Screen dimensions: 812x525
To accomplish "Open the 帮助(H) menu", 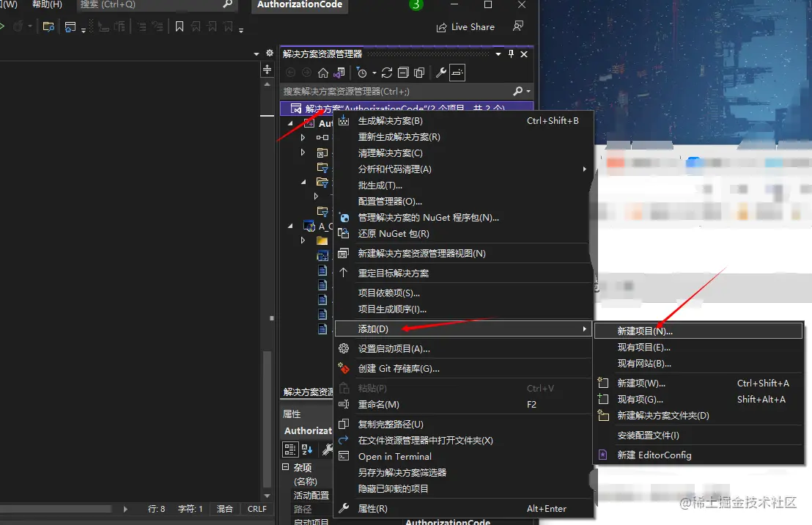I will click(x=45, y=6).
